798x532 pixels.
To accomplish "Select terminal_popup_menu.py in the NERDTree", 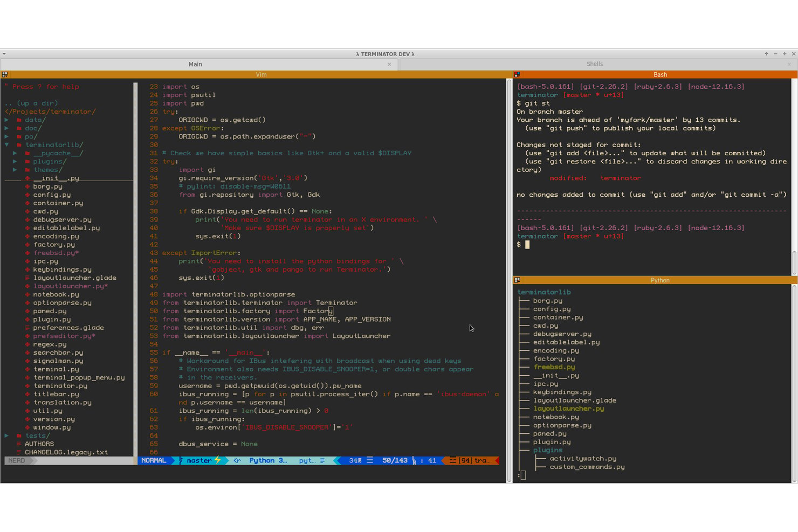I will point(79,377).
